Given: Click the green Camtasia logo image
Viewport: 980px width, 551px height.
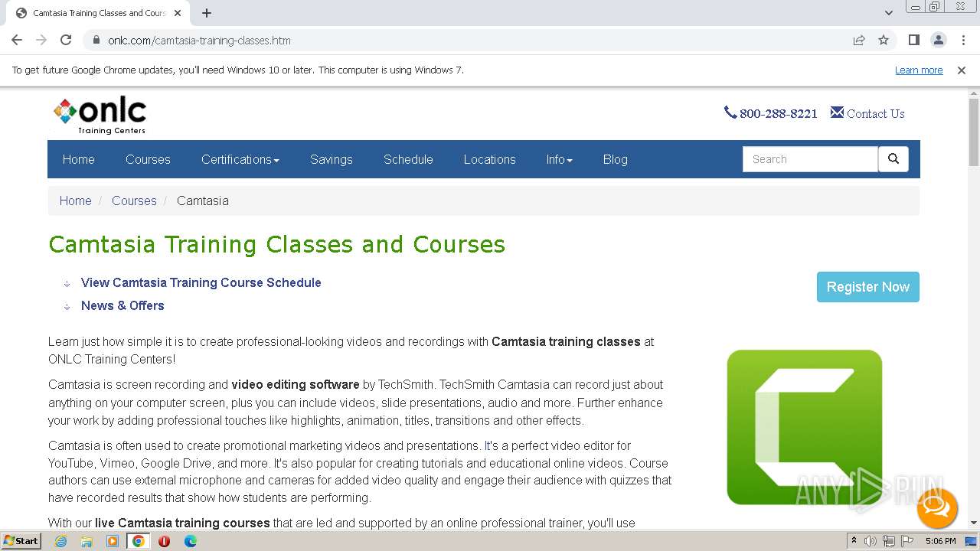Looking at the screenshot, I should (x=805, y=427).
